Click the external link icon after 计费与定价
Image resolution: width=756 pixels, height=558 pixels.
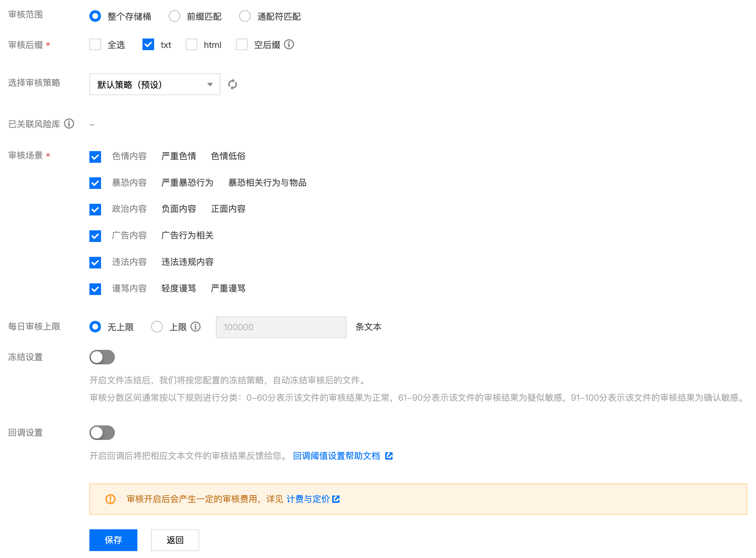point(336,499)
